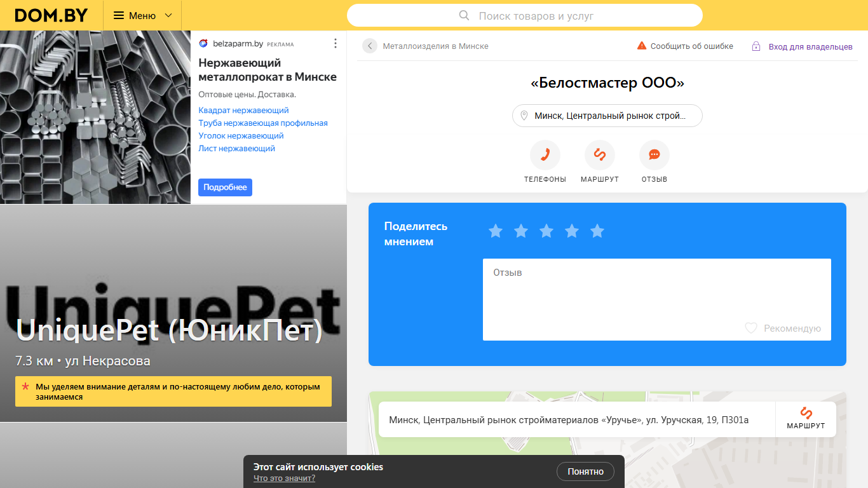The width and height of the screenshot is (868, 488).
Task: Open the Вход для владельцев link
Action: 810,47
